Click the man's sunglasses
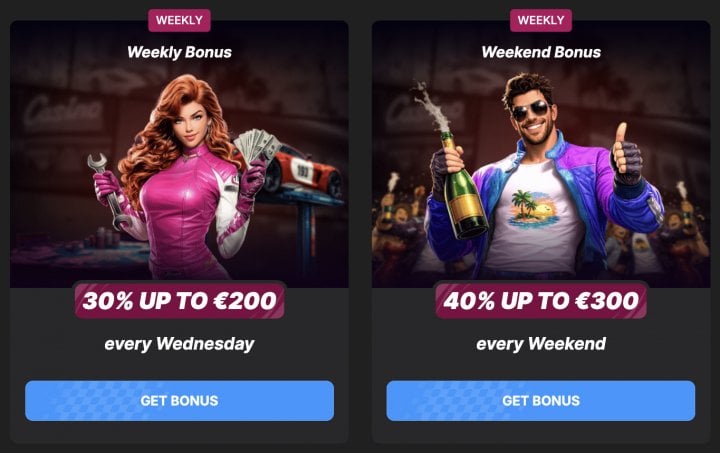Screen dimensions: 720x453 coord(531,111)
